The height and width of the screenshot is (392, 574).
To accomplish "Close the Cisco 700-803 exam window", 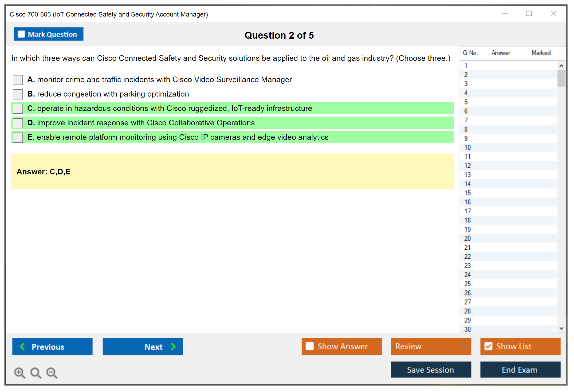I will tap(553, 13).
